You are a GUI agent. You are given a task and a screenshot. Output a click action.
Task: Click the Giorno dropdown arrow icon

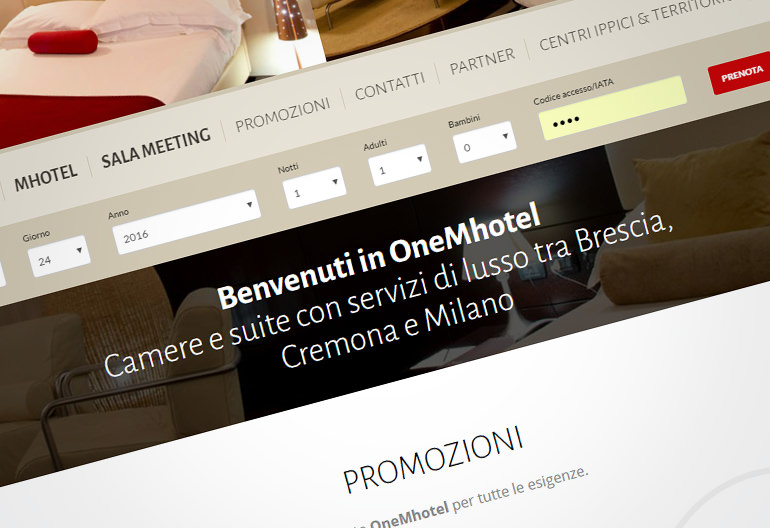tap(79, 250)
